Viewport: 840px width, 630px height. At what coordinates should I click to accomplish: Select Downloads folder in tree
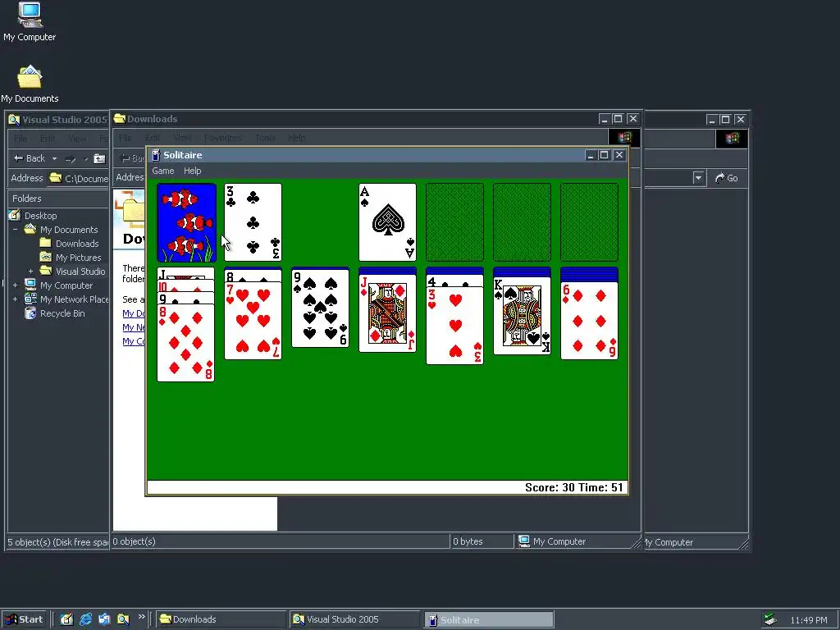click(77, 243)
